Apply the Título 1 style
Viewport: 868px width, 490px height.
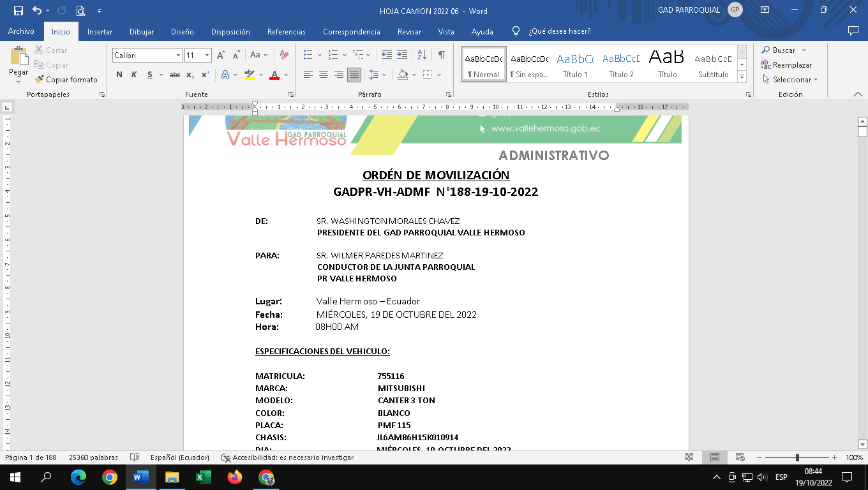point(575,64)
